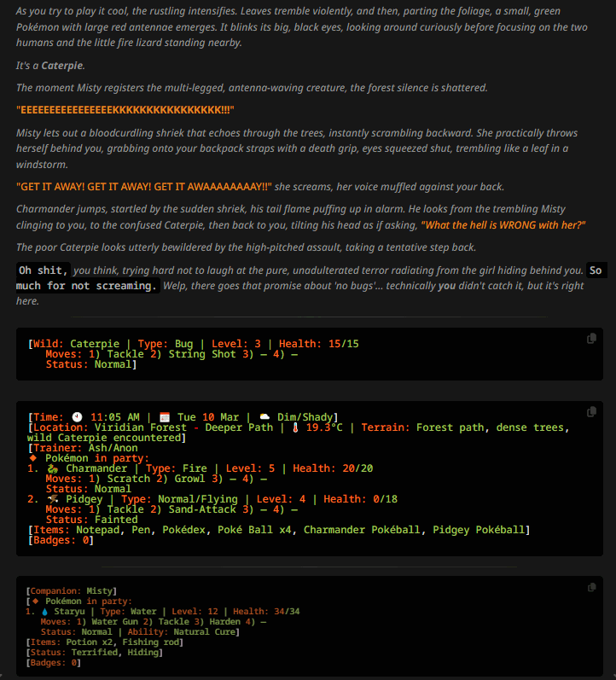Click Caterpie's "Health: 15/15" value
Screen dimensions: 616x680
tap(319, 344)
